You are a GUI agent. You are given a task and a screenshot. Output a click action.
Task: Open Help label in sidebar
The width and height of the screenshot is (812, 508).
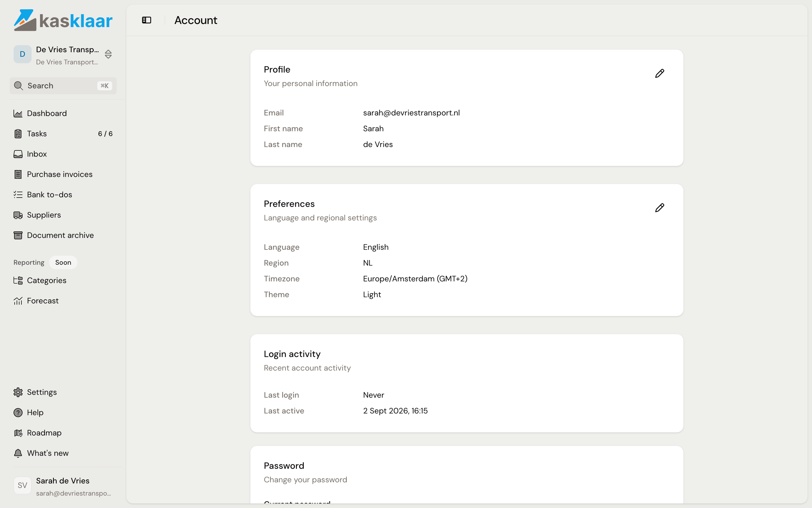[35, 413]
